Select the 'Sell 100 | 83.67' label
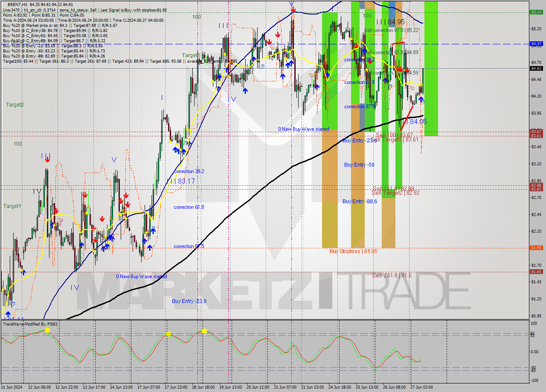Screen dimensions: 546x392 point(394,135)
